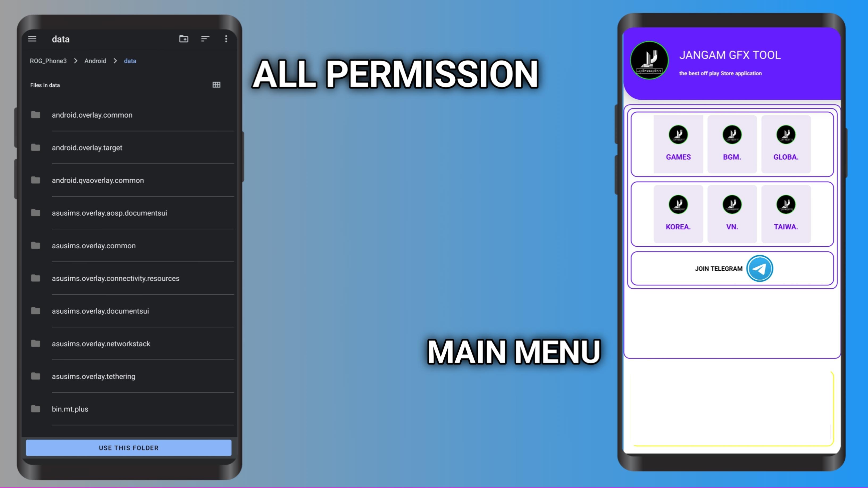868x488 pixels.
Task: Toggle grid view in file manager
Action: tap(216, 85)
